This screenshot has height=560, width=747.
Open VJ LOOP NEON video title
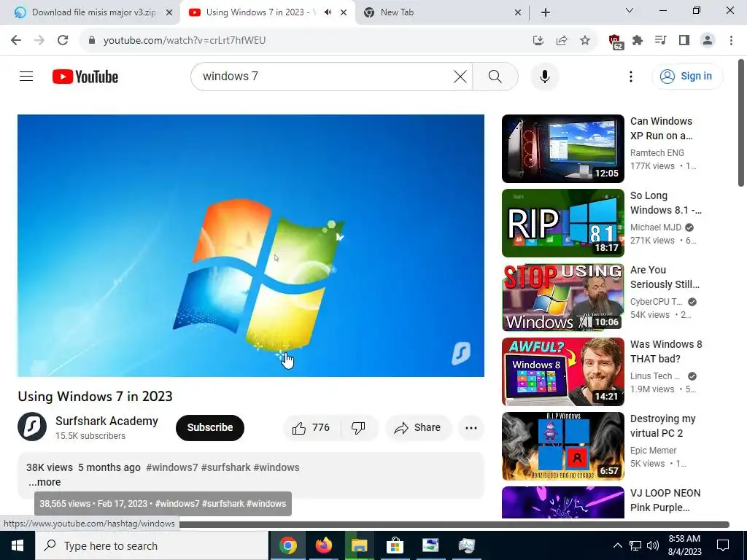pos(665,500)
